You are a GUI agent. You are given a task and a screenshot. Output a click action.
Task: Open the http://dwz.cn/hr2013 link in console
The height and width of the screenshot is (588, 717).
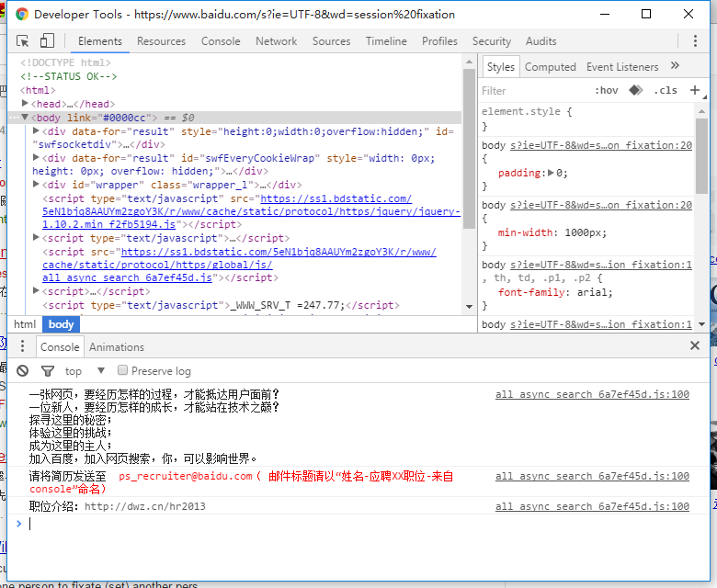click(x=144, y=506)
